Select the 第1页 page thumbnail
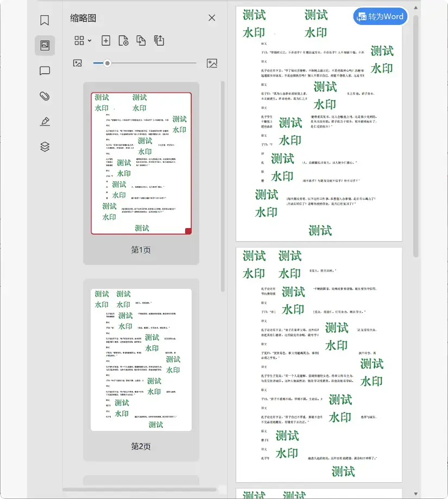 click(x=141, y=160)
